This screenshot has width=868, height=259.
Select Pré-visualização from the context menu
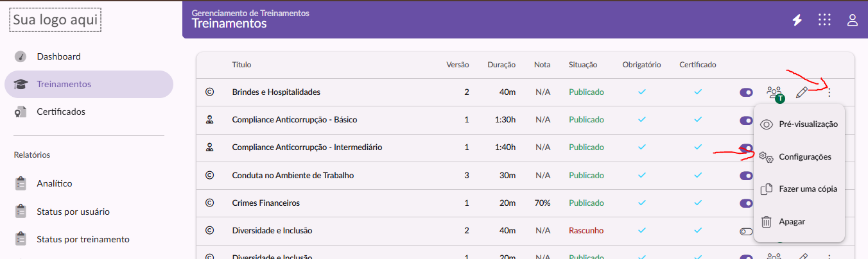click(x=808, y=124)
